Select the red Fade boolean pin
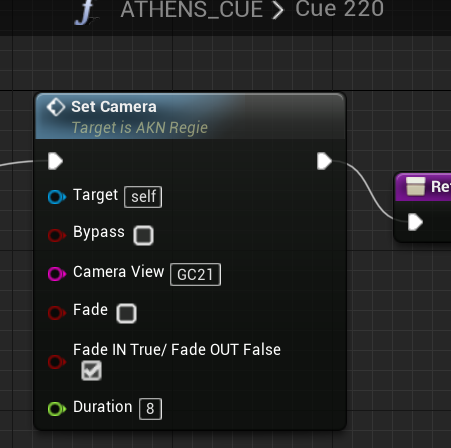451x448 pixels. tap(57, 313)
